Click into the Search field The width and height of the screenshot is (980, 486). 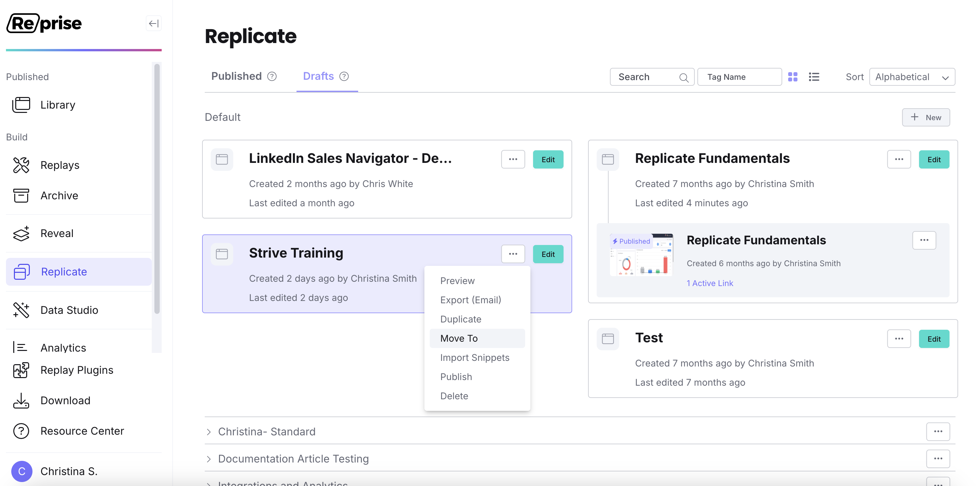(x=652, y=77)
